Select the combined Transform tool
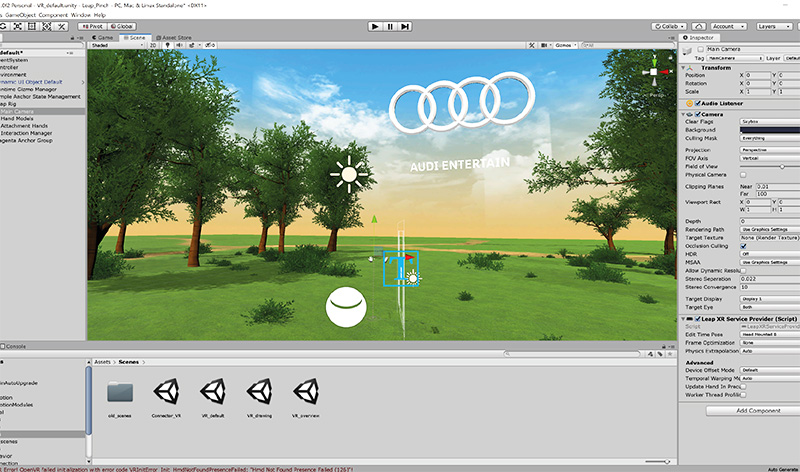This screenshot has height=472, width=800. click(46, 26)
